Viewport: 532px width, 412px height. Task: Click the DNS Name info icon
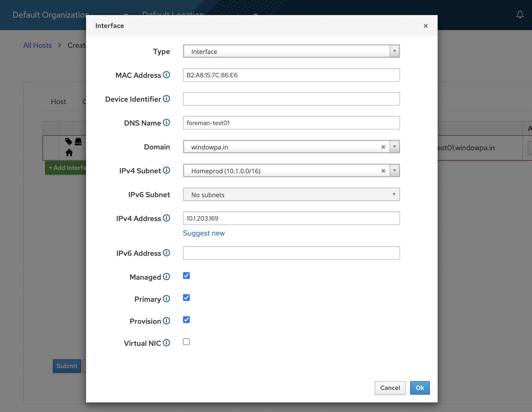coord(166,122)
